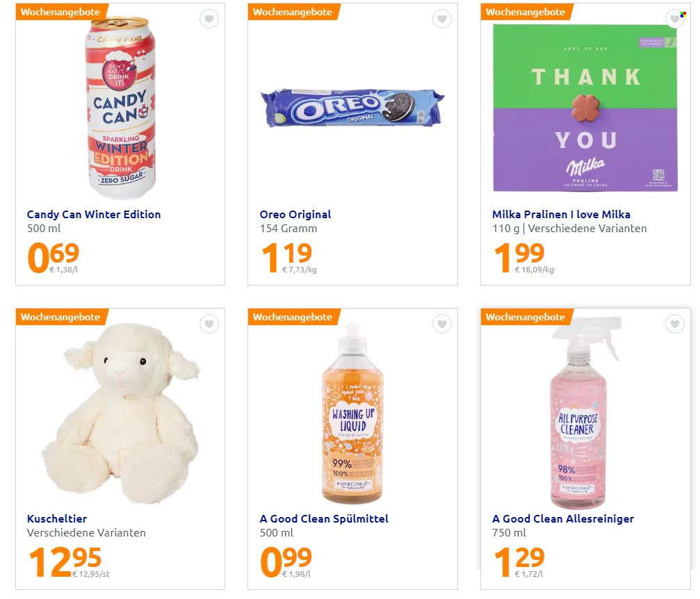700x599 pixels.
Task: Click the orange Washing Up Liquid bottle image
Action: (x=352, y=413)
